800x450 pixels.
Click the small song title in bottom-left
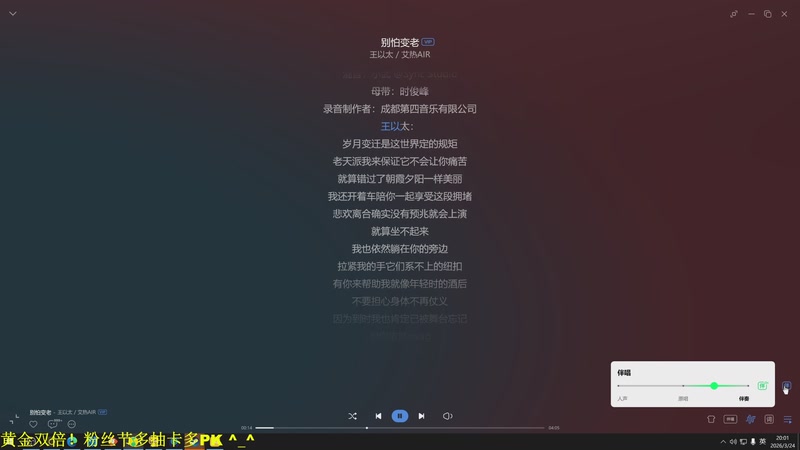click(x=40, y=412)
